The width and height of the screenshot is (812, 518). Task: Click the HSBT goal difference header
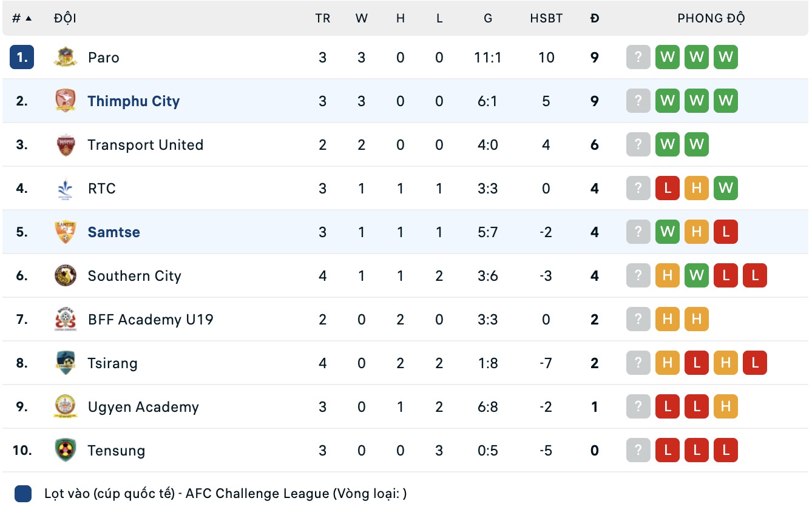[x=546, y=18]
